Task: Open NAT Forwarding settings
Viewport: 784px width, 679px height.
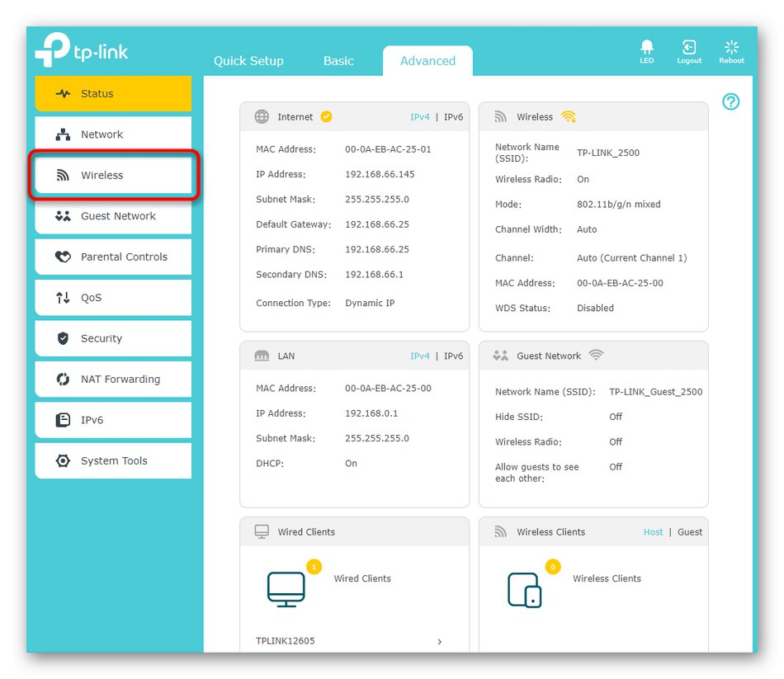Action: tap(113, 379)
